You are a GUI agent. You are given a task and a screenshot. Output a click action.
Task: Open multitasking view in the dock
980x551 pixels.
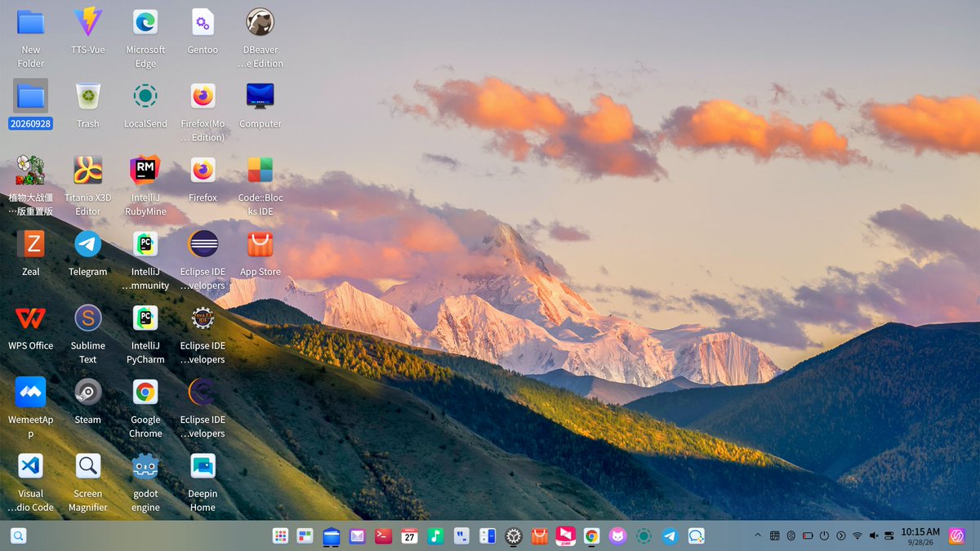pos(305,536)
